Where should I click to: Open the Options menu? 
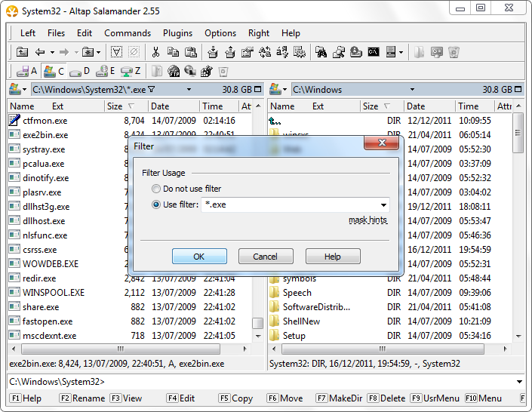click(220, 33)
